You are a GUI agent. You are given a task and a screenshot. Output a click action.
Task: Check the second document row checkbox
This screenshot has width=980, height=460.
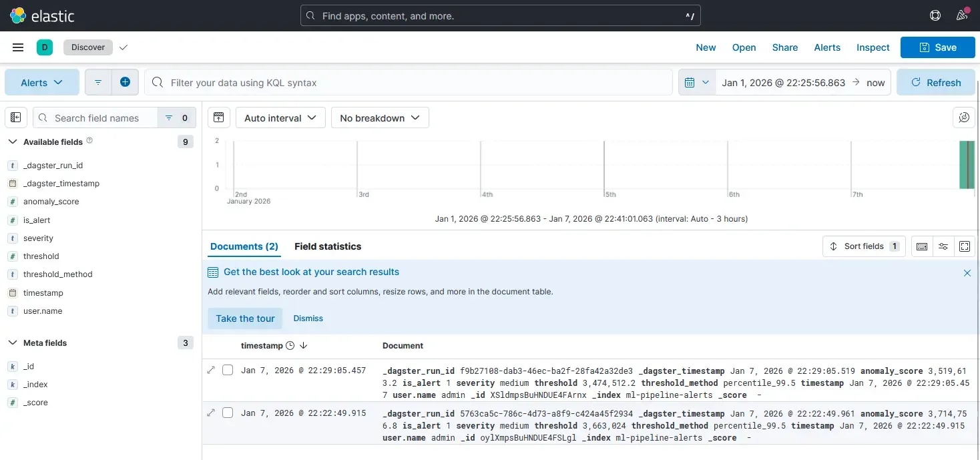click(228, 413)
